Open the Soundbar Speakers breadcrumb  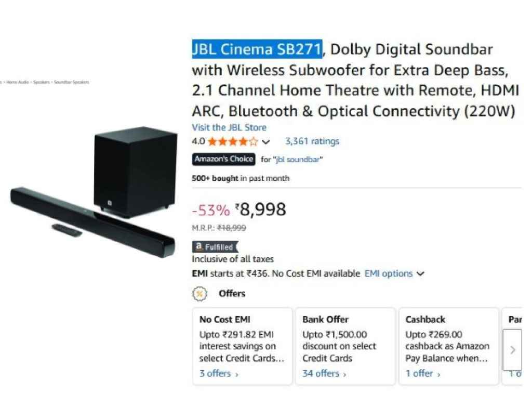70,82
